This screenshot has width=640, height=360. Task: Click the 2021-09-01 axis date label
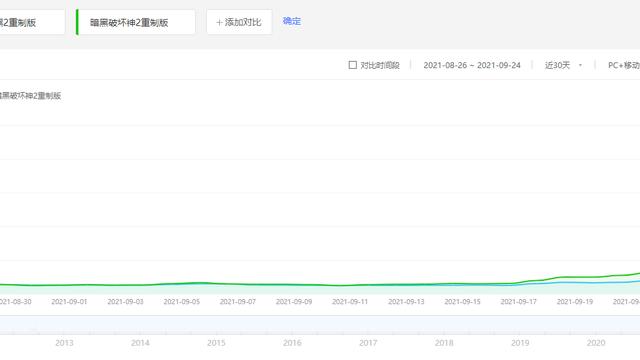69,302
